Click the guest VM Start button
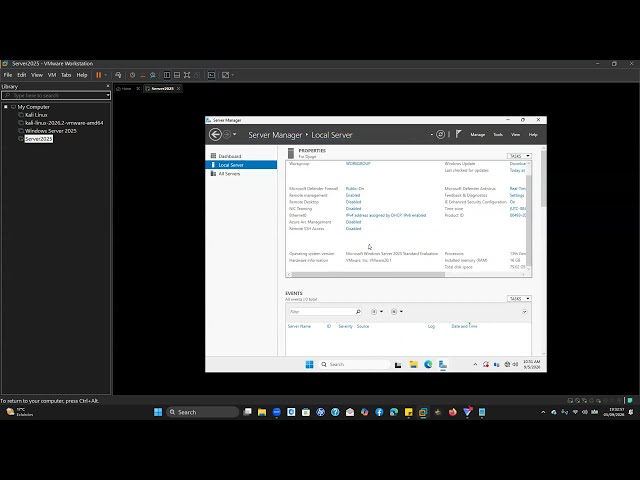640x480 pixels. (x=309, y=364)
